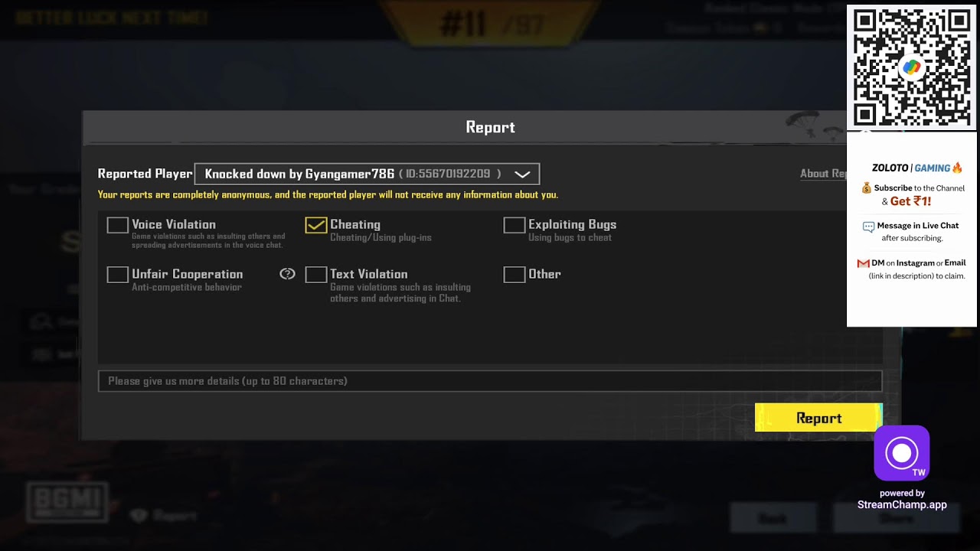Viewport: 980px width, 551px height.
Task: Click the BGMI logo at bottom
Action: click(67, 501)
